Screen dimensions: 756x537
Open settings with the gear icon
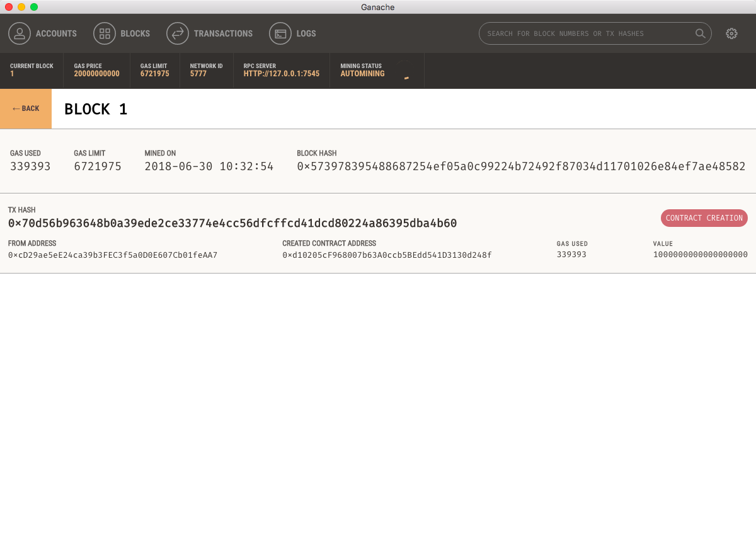(x=731, y=33)
